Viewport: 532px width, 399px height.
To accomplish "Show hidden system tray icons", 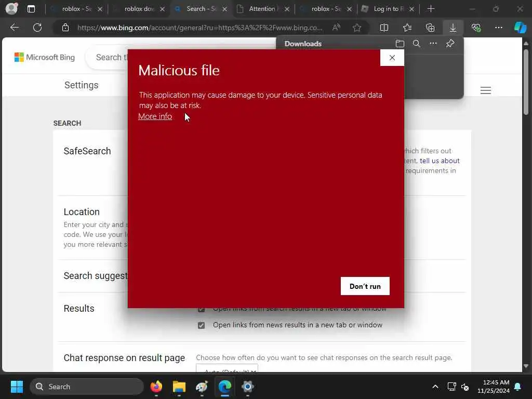I will (435, 387).
